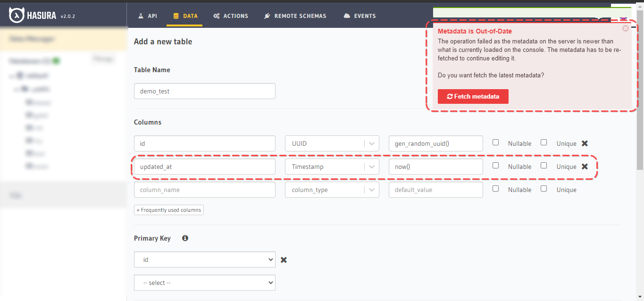Toggle Unique for the new column row
The width and height of the screenshot is (644, 301).
[544, 188]
